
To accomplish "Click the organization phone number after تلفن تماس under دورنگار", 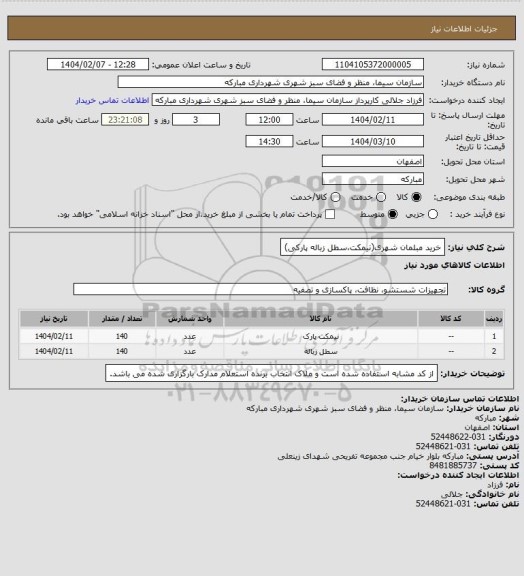I will (x=443, y=447).
